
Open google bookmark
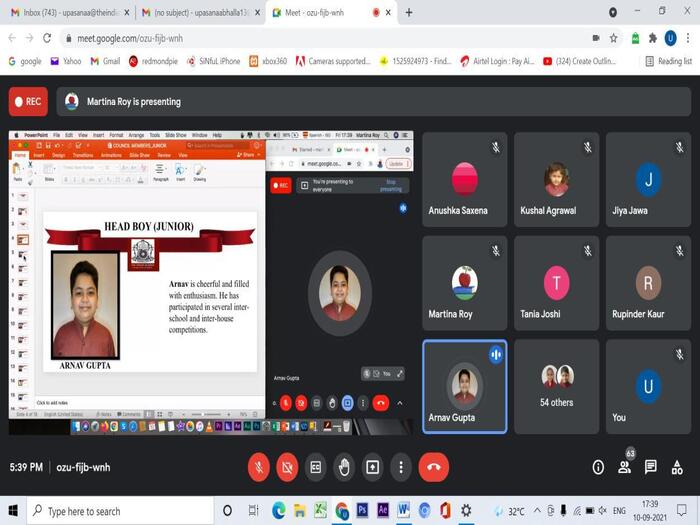tap(25, 61)
